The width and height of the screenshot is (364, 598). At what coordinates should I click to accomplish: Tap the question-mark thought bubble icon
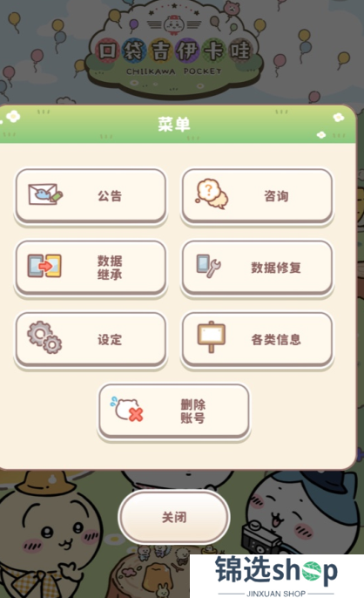[212, 194]
